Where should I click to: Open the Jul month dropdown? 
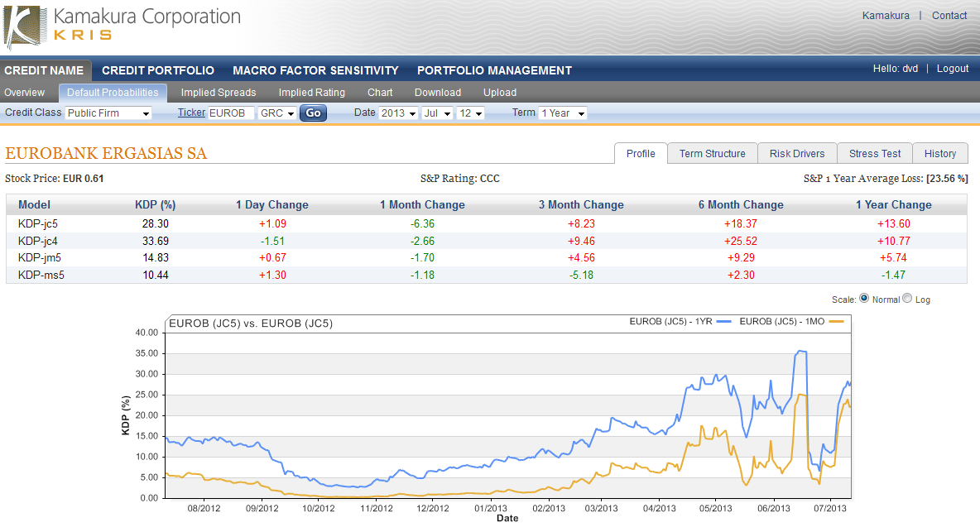pyautogui.click(x=437, y=113)
